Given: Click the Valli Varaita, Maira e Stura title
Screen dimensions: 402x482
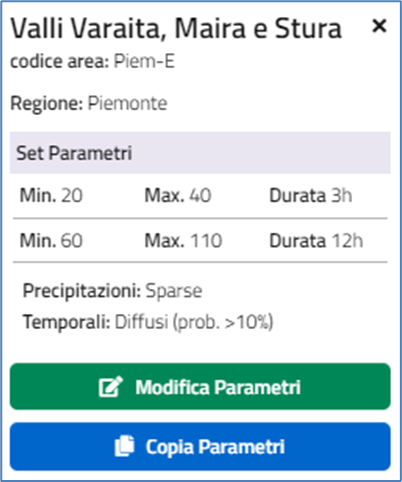Looking at the screenshot, I should point(176,29).
